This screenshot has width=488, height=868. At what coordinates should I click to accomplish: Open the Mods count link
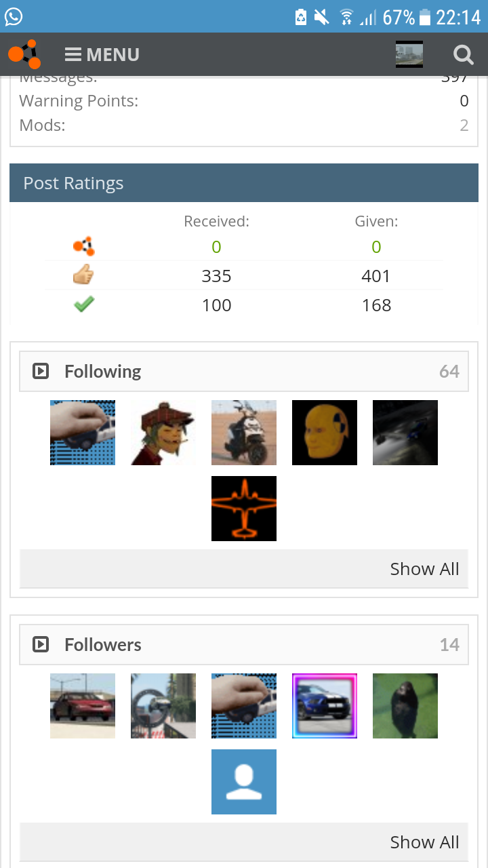(x=464, y=125)
